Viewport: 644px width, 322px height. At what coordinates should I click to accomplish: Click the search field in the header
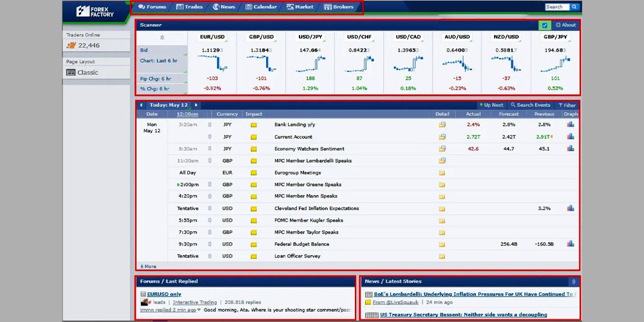pos(557,7)
